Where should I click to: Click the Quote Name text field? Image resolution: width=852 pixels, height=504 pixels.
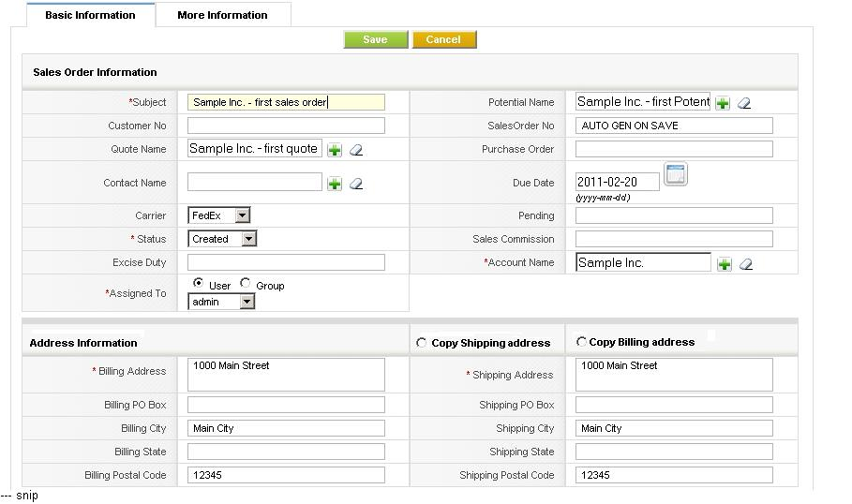(x=255, y=148)
